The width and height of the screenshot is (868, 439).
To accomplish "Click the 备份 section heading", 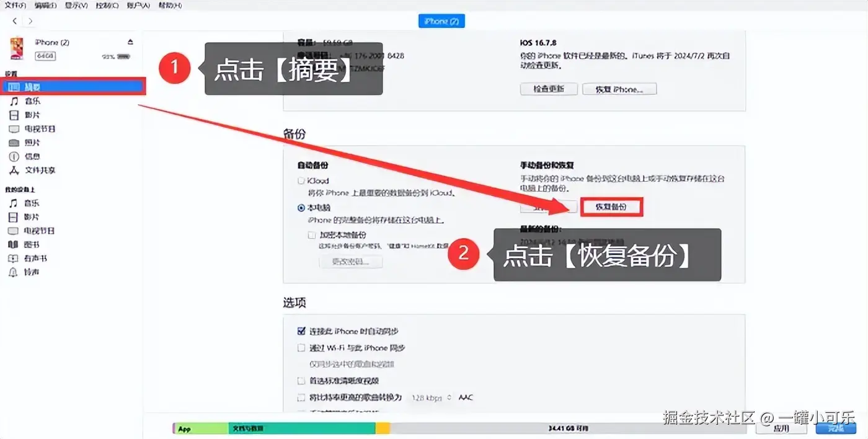I will (x=294, y=134).
